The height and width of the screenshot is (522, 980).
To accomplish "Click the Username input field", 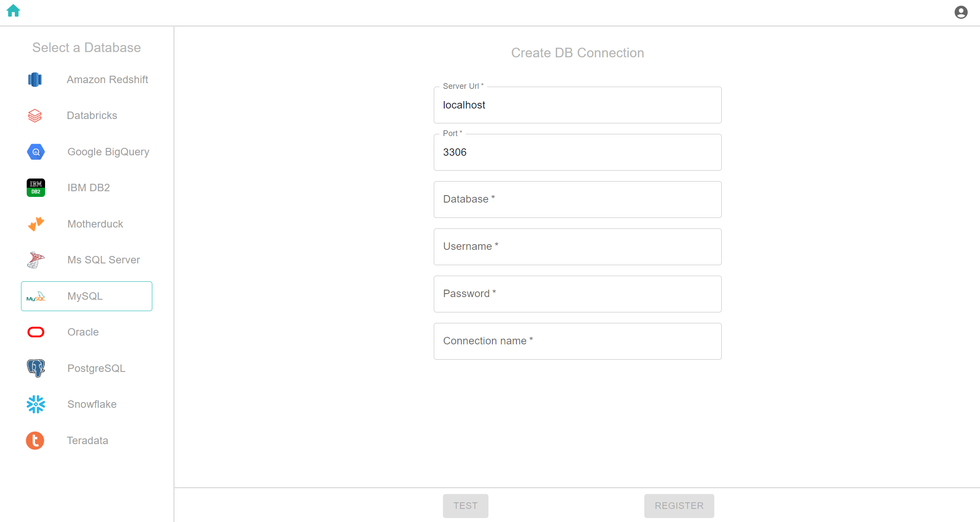I will 577,246.
